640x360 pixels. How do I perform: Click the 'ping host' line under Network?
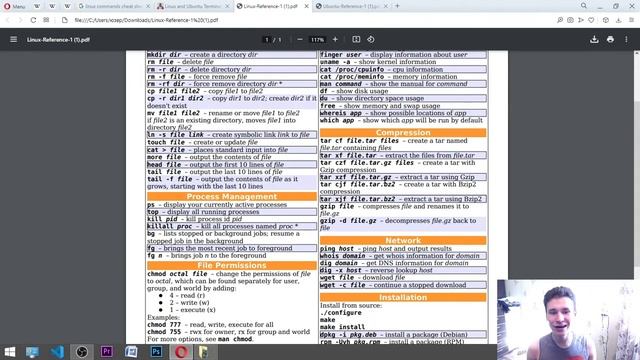tap(386, 248)
